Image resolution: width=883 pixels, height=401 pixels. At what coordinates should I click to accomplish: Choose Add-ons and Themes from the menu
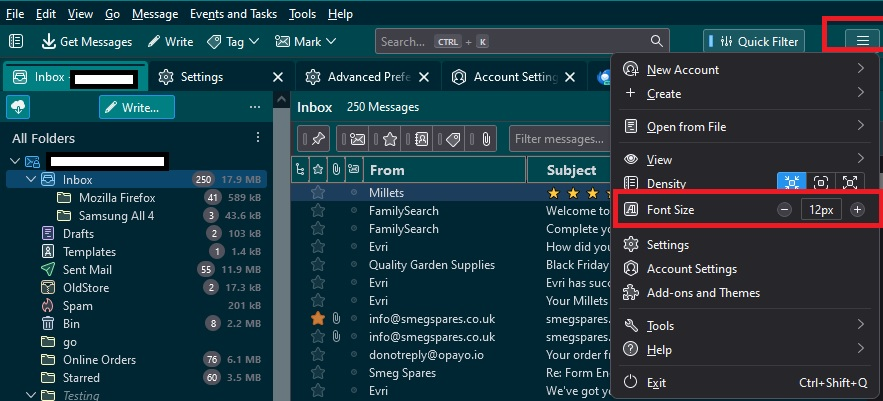click(703, 293)
